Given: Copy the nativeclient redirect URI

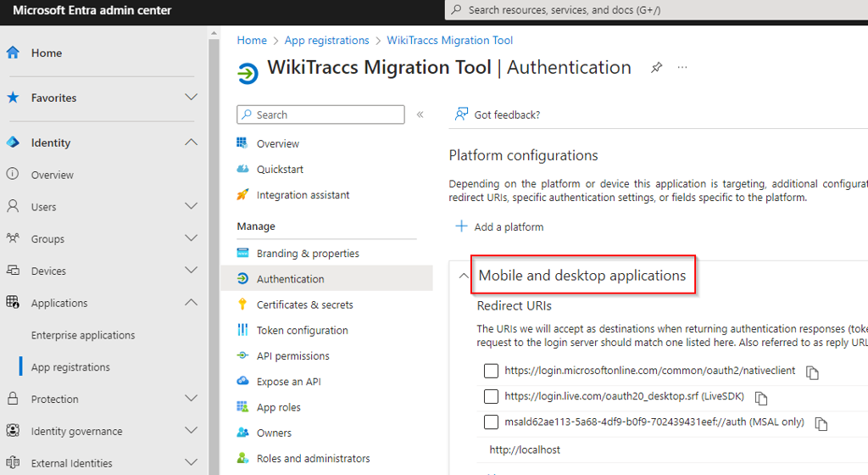Looking at the screenshot, I should [812, 372].
